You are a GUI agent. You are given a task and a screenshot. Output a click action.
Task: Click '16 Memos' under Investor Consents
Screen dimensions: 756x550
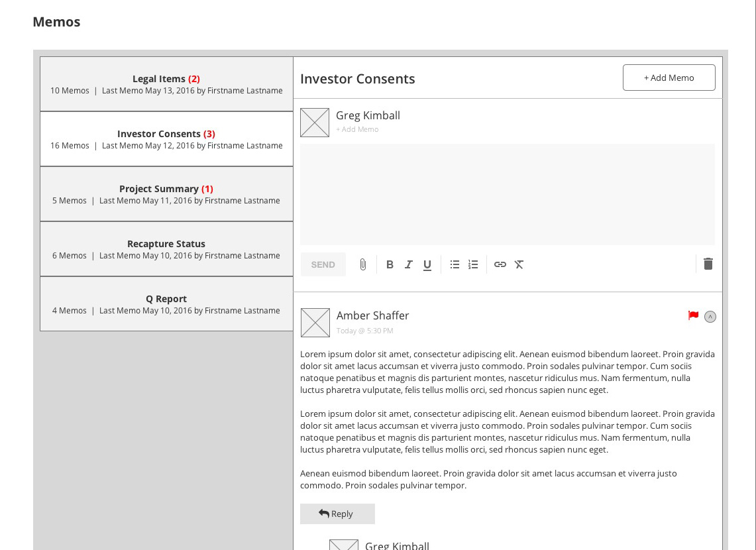click(70, 146)
